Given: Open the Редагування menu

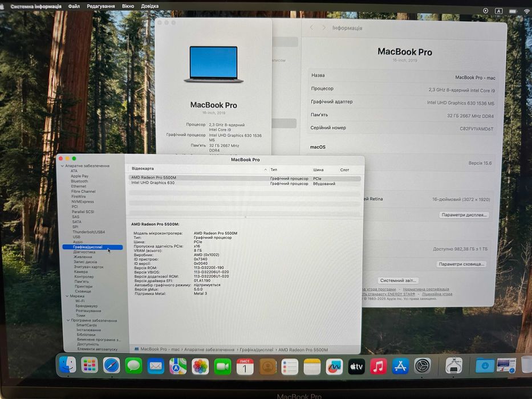Looking at the screenshot, I should click(101, 6).
